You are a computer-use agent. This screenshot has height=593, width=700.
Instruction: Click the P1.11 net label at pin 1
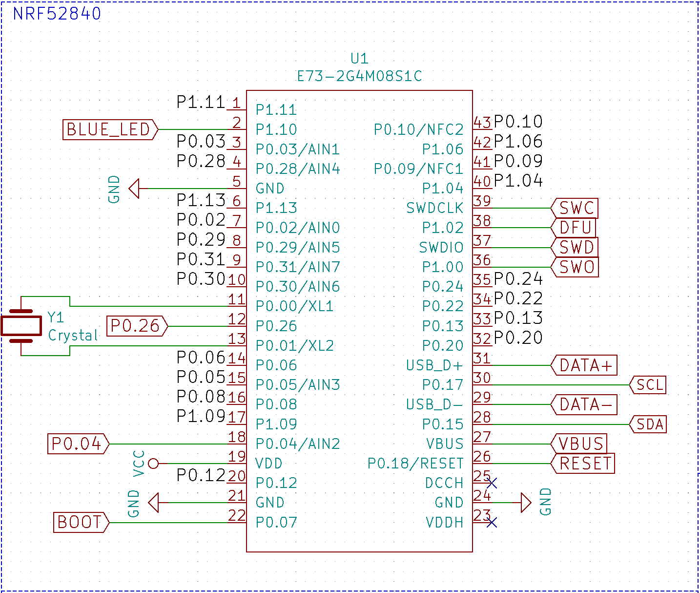tap(201, 102)
